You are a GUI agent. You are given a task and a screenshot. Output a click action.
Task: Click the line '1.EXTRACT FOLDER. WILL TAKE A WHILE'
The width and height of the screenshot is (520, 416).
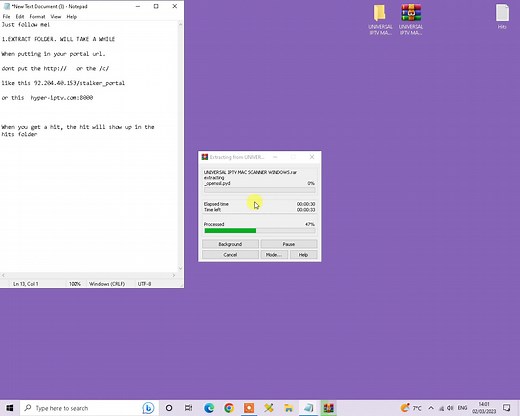pyautogui.click(x=58, y=39)
